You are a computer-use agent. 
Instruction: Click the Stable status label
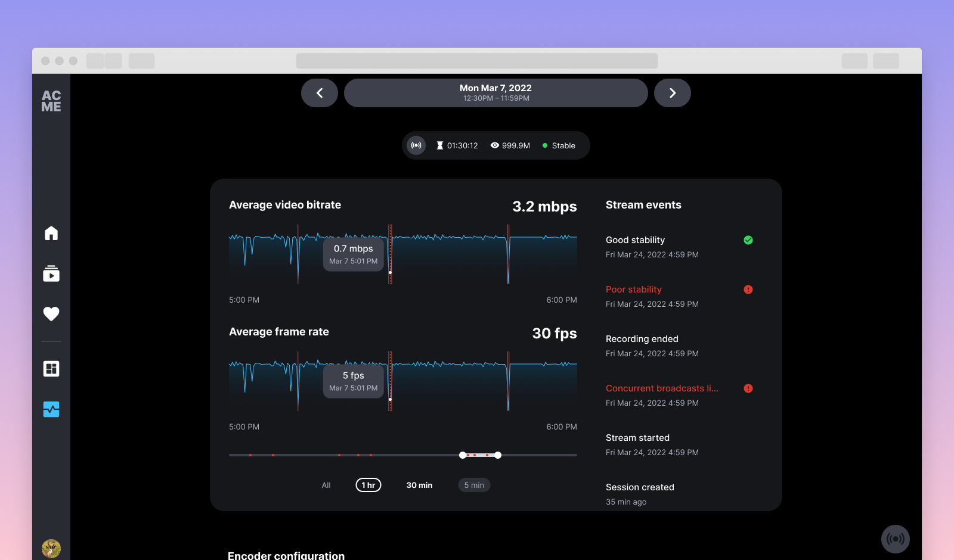click(563, 145)
